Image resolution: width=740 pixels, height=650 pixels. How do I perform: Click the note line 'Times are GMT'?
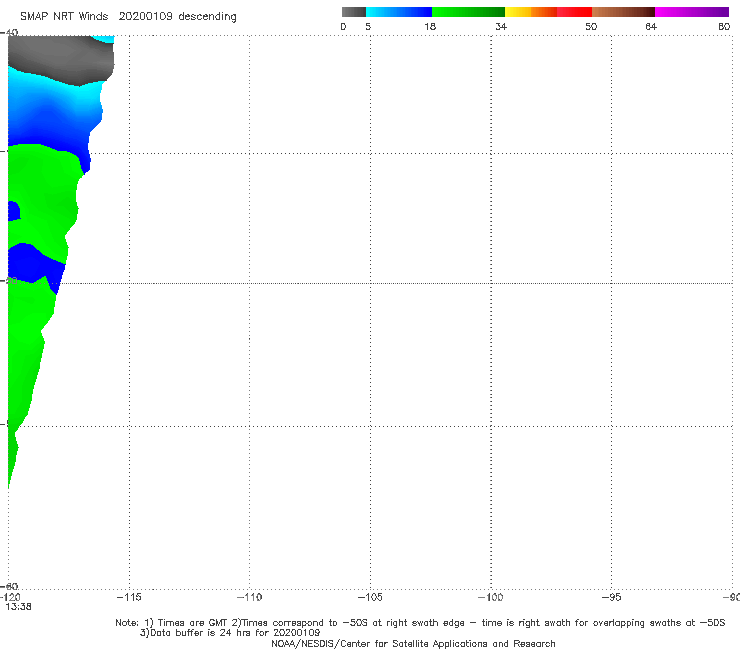click(x=192, y=623)
